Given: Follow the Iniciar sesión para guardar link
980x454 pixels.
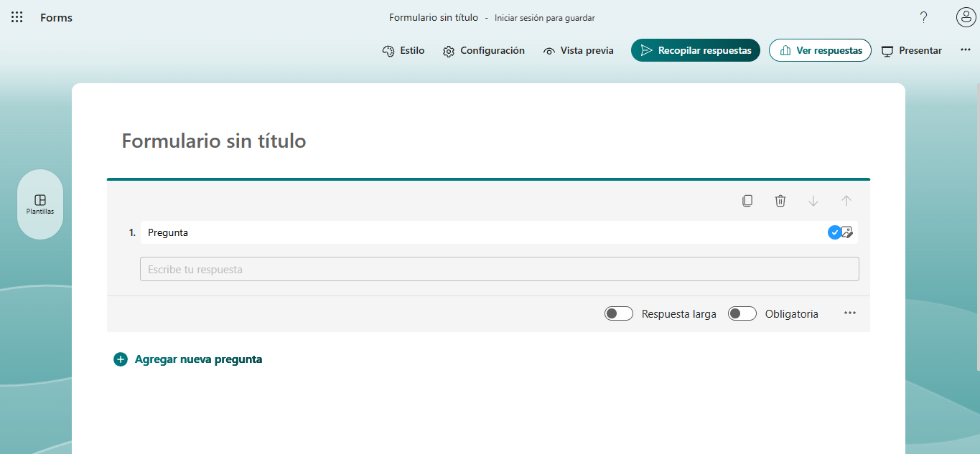Looking at the screenshot, I should pos(544,17).
